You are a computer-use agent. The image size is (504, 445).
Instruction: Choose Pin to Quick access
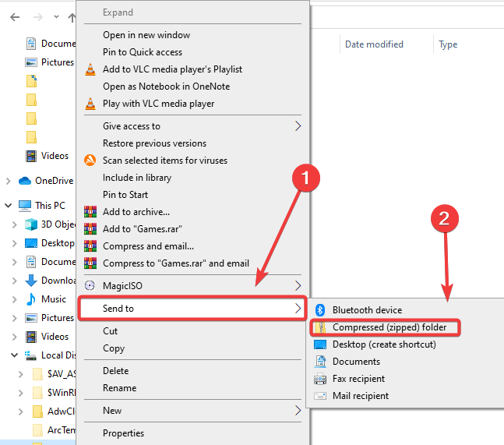(143, 52)
